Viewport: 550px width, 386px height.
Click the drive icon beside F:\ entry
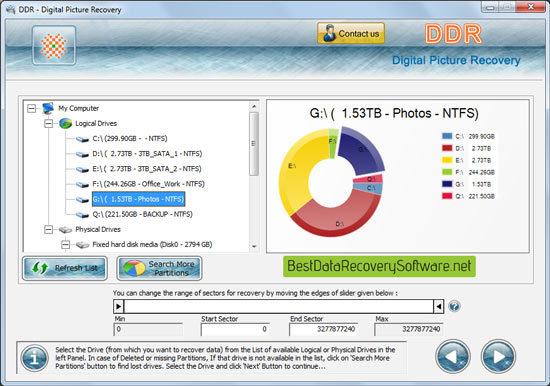82,185
